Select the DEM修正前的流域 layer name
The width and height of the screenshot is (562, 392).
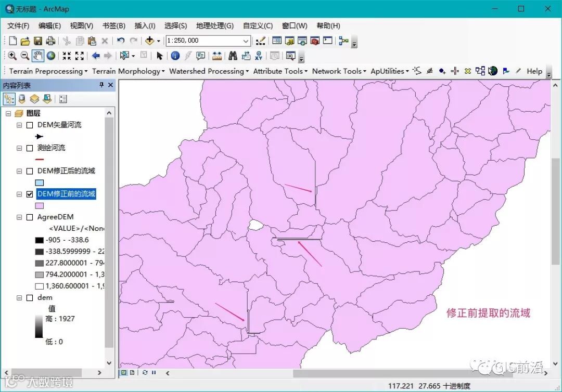pos(66,194)
